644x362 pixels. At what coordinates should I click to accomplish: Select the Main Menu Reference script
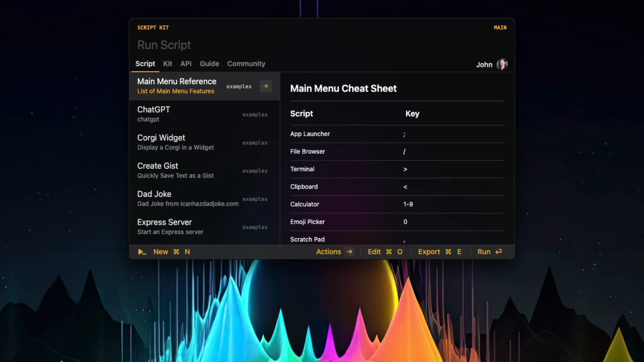[205, 86]
